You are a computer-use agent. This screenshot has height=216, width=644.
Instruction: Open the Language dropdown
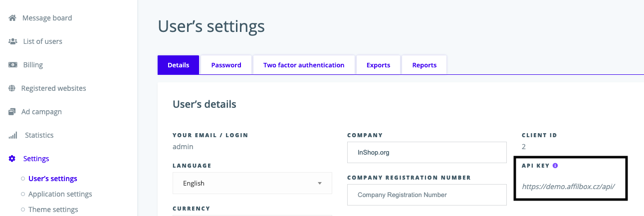[252, 183]
